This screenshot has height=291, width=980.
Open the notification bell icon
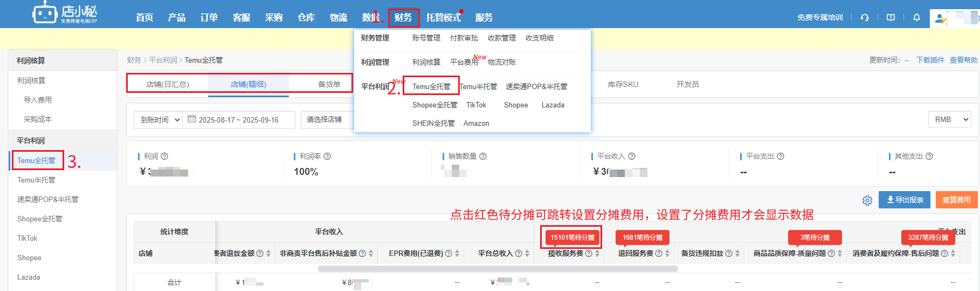tap(916, 17)
